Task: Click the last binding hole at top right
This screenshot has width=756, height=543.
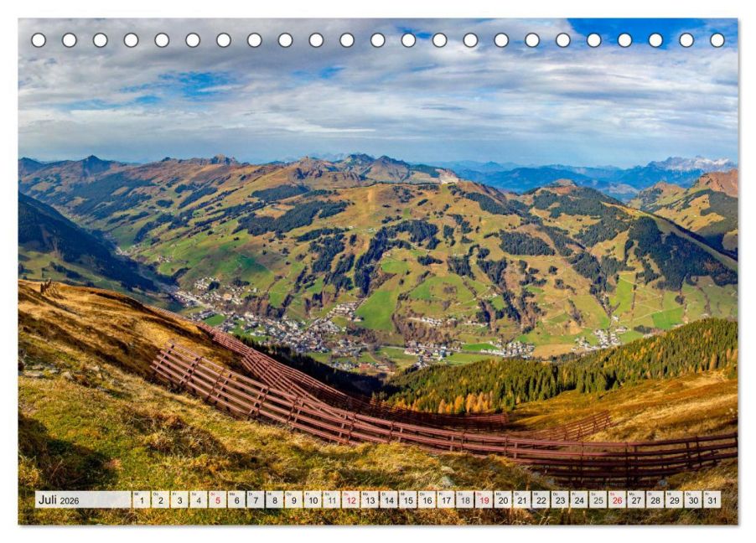Action: 717,40
